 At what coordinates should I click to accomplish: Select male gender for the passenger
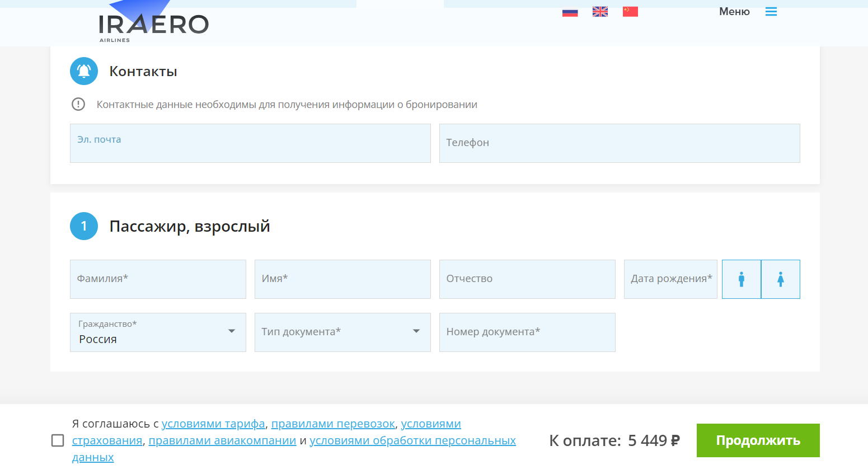741,279
